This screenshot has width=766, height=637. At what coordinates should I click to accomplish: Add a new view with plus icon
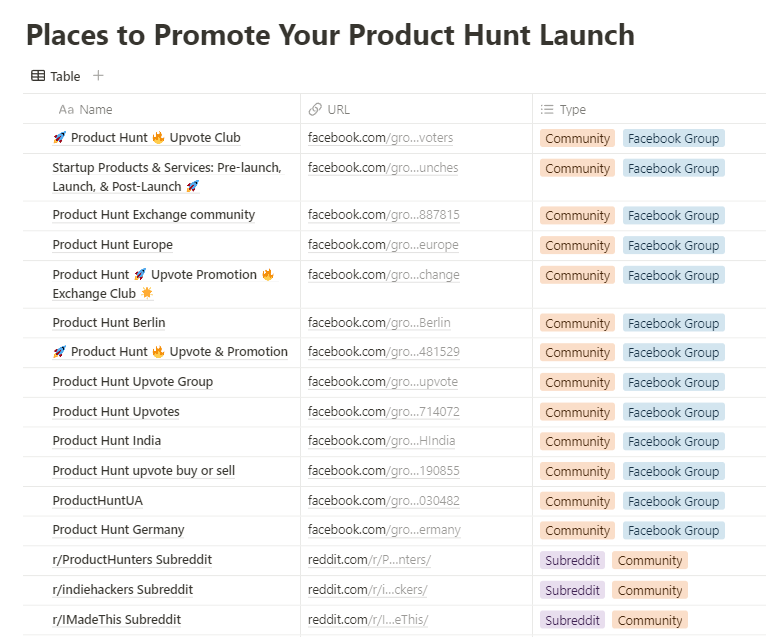point(98,76)
